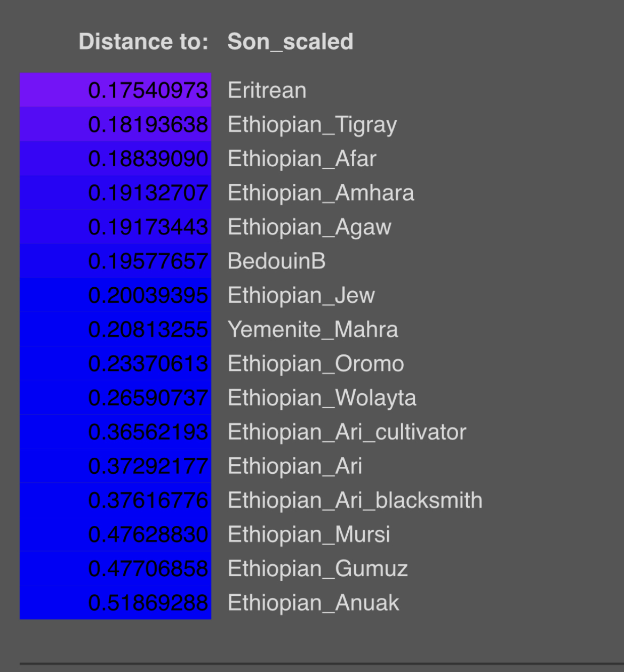
Task: Click the Son_scaled header text
Action: [x=290, y=42]
